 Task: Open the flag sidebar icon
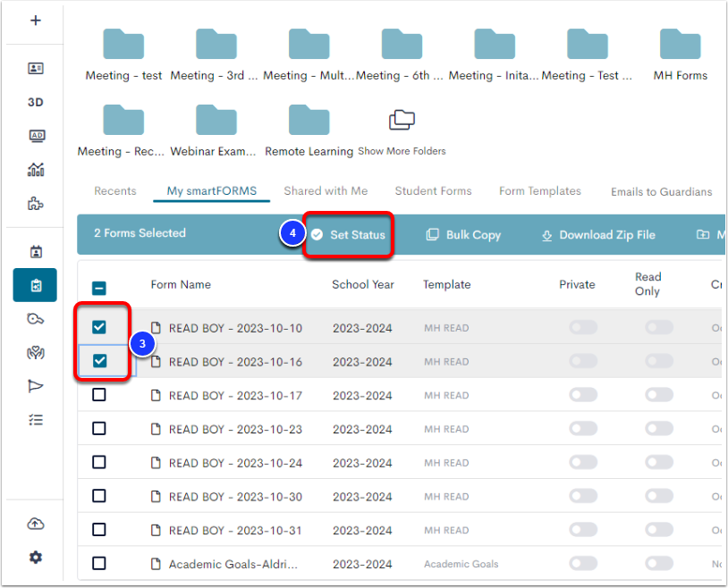tap(36, 386)
